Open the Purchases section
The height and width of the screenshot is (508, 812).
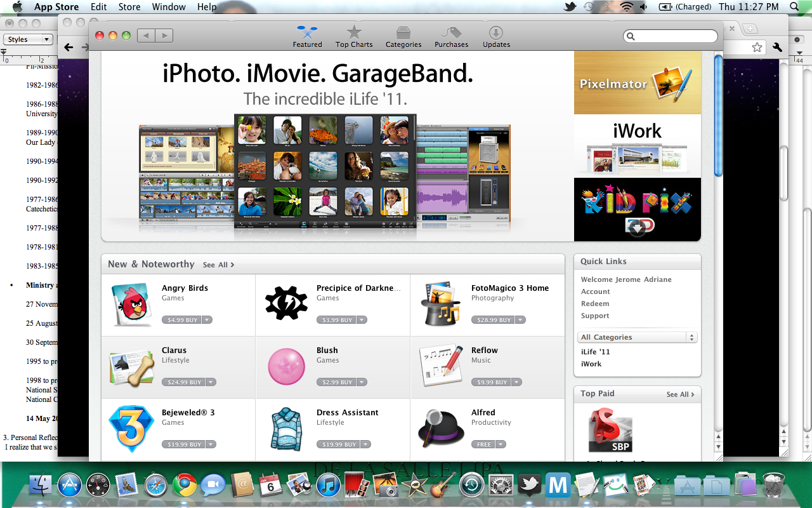(451, 37)
